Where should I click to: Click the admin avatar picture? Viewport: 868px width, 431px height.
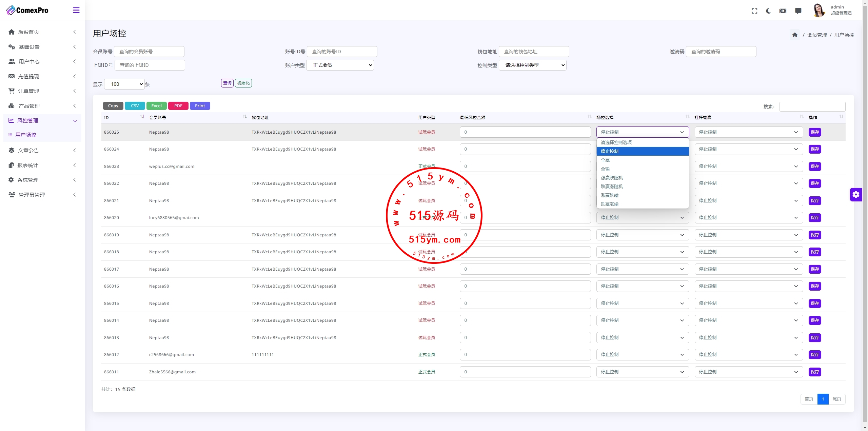pyautogui.click(x=819, y=10)
